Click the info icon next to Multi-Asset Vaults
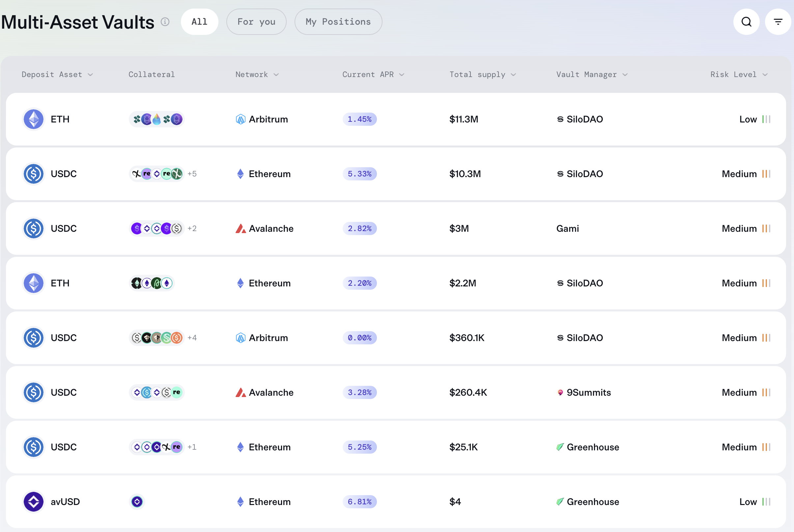This screenshot has height=532, width=794. (x=165, y=21)
